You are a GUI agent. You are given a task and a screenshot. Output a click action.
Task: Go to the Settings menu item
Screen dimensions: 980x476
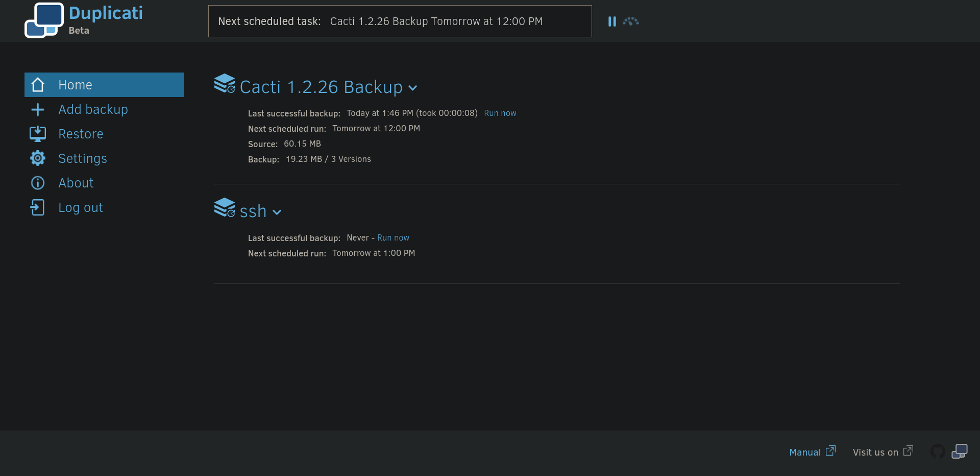pos(83,158)
